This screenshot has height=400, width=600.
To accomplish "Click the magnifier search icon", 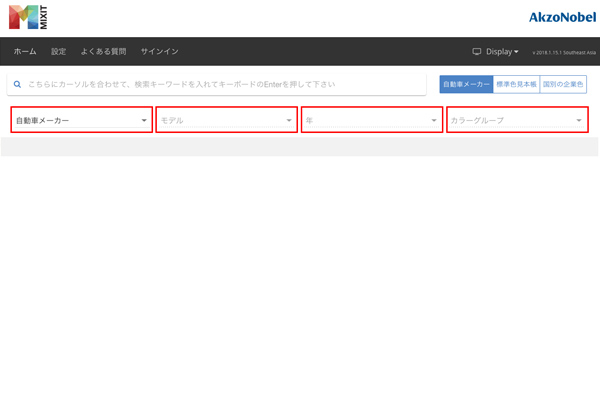I will (17, 85).
